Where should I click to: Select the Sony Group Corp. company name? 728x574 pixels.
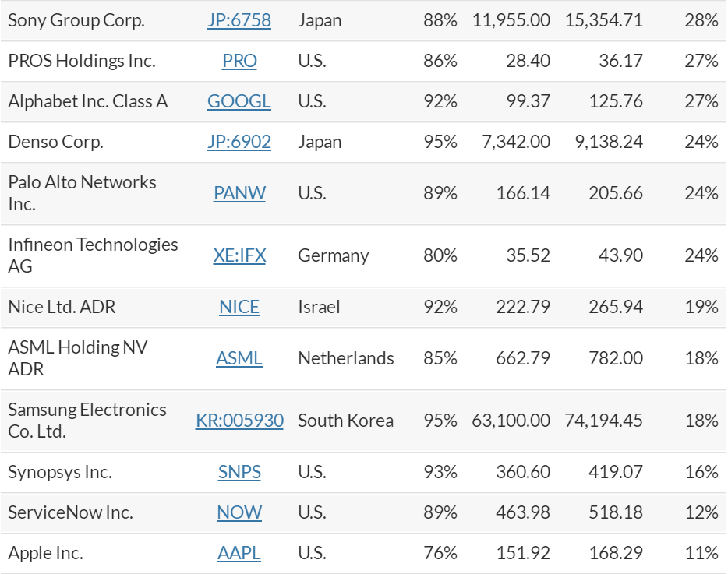(x=76, y=20)
